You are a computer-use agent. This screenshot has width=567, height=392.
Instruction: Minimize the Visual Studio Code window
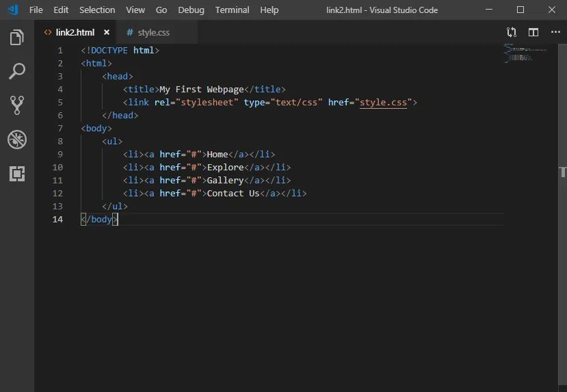[x=489, y=10]
